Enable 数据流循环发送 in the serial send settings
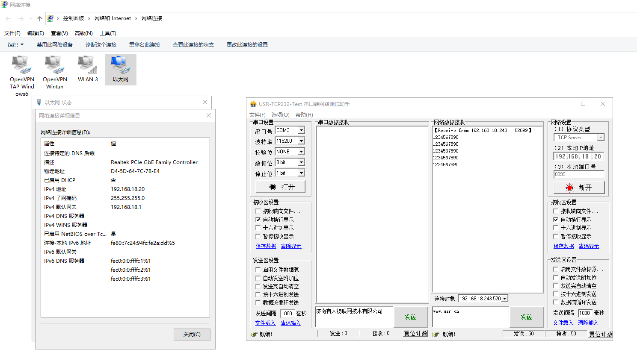This screenshot has height=364, width=637. coord(258,302)
